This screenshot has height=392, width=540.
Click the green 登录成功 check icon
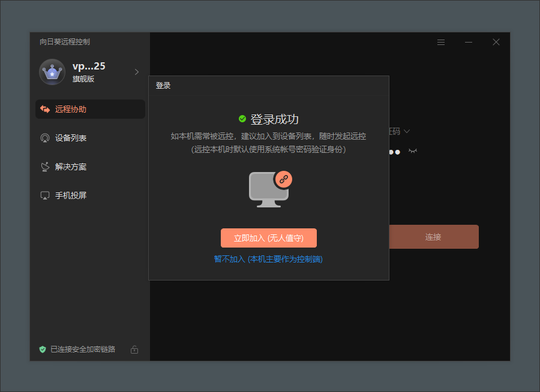tap(242, 119)
